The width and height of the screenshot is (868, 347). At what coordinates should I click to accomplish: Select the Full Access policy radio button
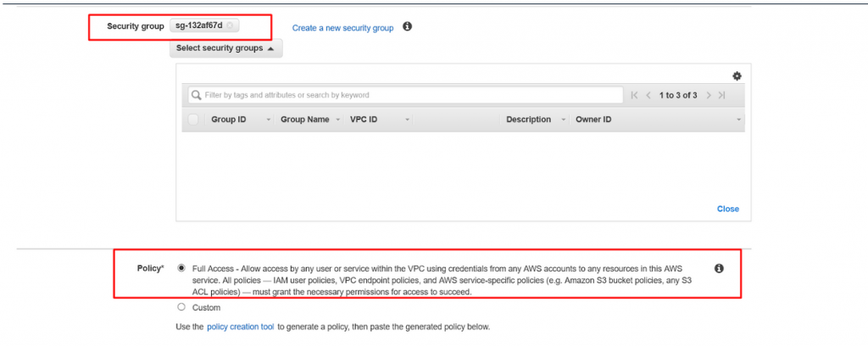click(181, 268)
